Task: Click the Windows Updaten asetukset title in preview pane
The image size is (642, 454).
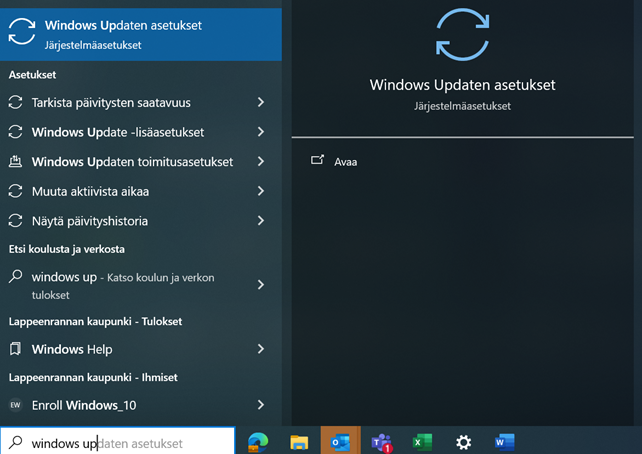Action: 463,85
